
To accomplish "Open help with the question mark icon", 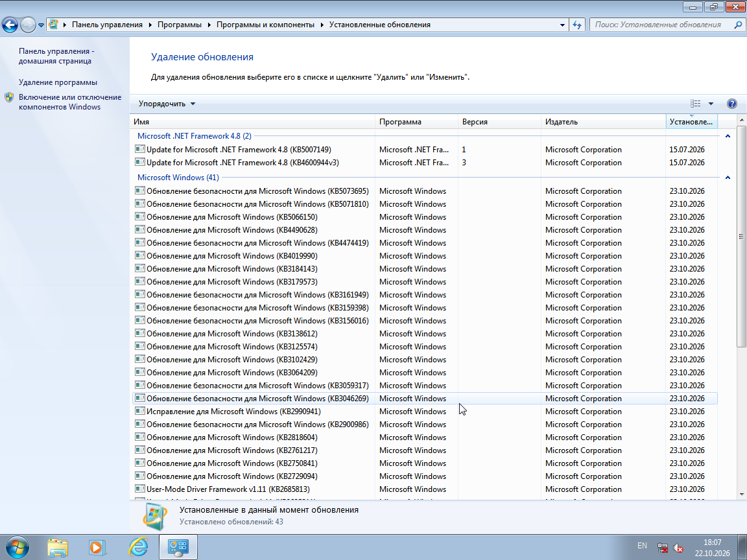I will (x=732, y=104).
